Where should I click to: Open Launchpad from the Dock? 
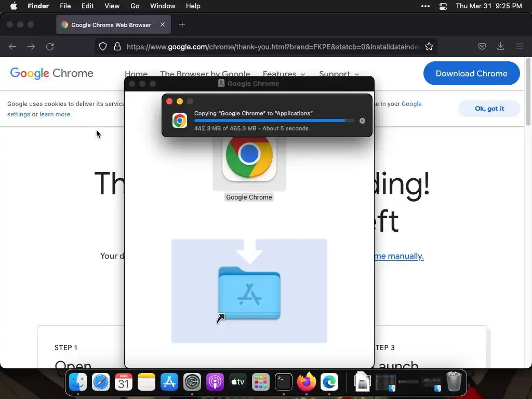261,382
